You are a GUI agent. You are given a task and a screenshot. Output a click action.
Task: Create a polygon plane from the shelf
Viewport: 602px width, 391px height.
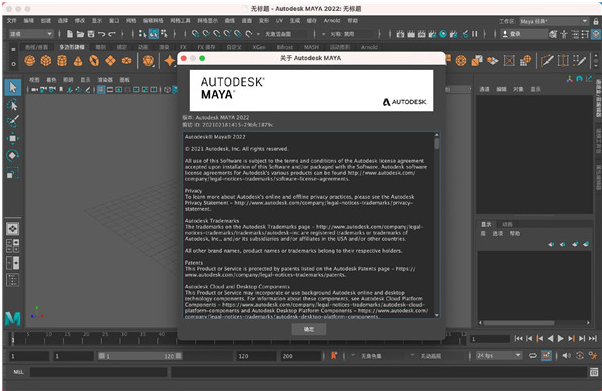(x=110, y=61)
